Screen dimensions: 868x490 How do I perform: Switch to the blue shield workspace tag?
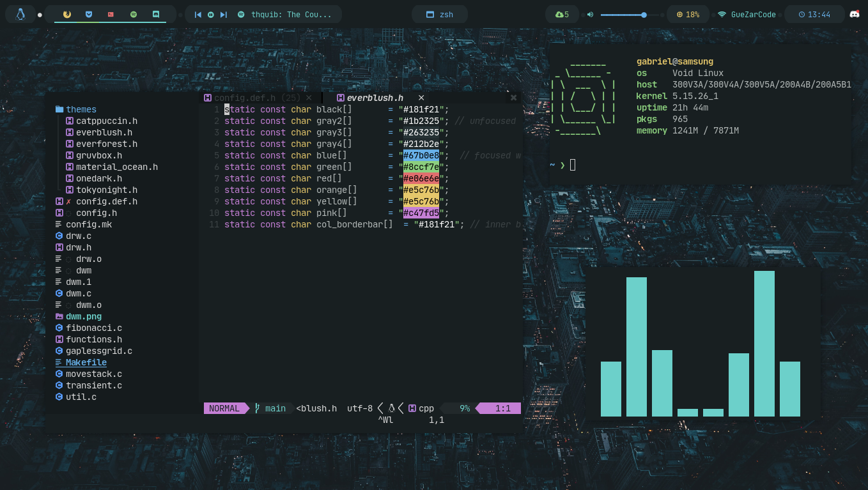[x=89, y=14]
